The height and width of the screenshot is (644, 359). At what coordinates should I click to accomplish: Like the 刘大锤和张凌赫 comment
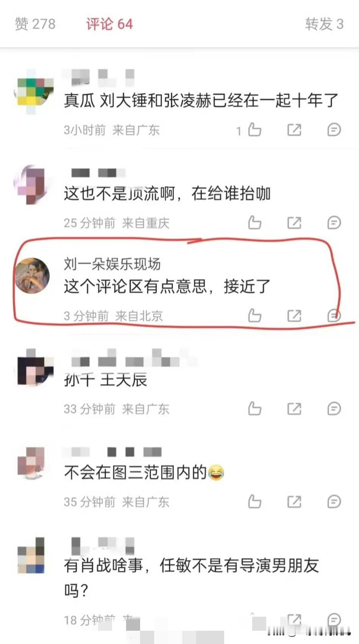[x=254, y=130]
